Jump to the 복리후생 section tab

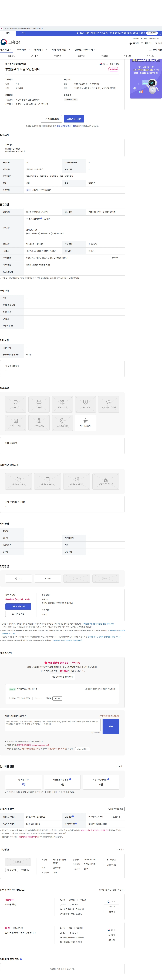(81, 56)
